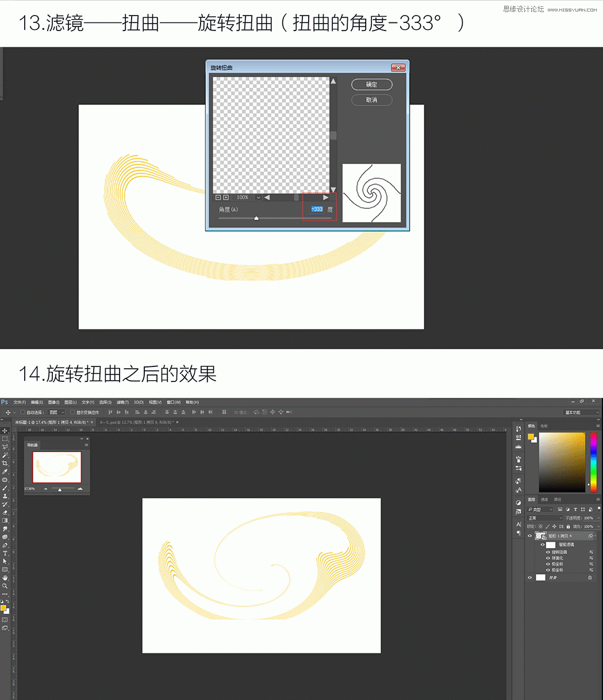Switch to the 路径 paths tab
Viewport: 603px width, 700px height.
click(558, 499)
